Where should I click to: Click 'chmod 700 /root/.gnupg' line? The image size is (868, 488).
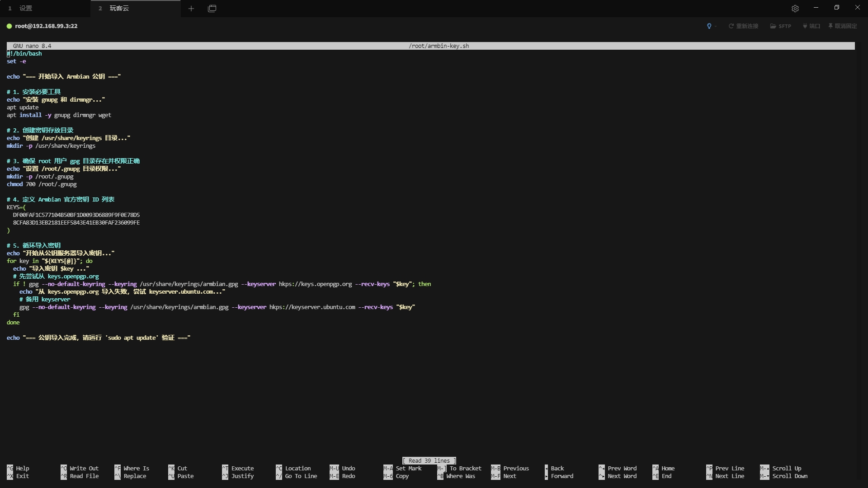pyautogui.click(x=42, y=184)
